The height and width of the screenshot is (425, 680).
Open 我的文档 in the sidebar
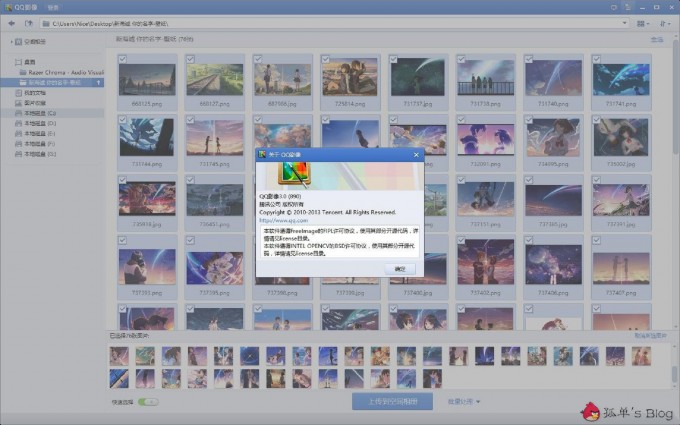[35, 93]
